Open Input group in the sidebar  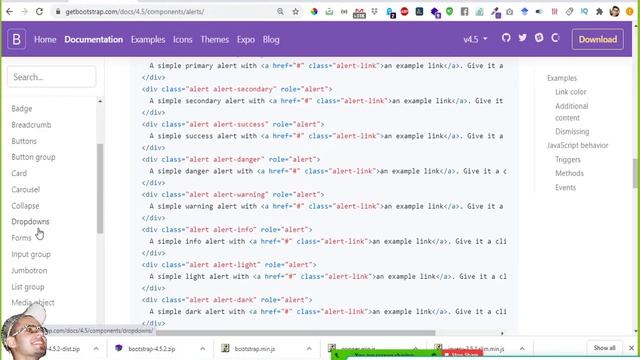point(31,254)
